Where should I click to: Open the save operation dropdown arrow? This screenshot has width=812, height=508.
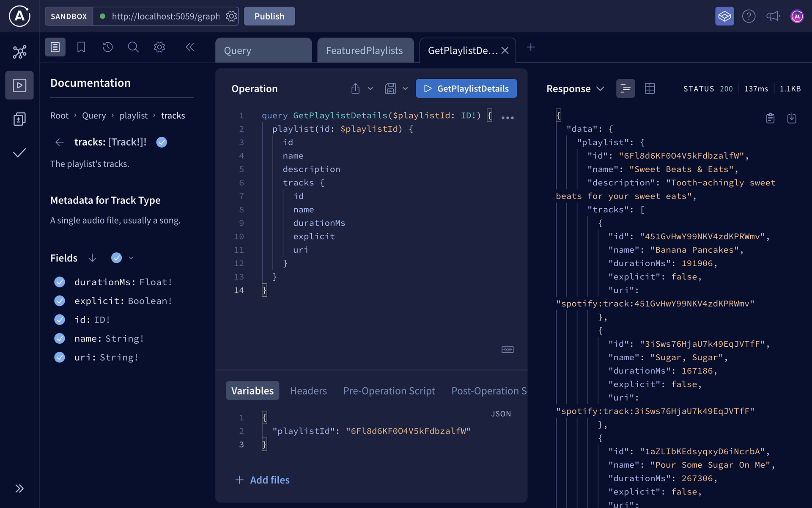406,88
